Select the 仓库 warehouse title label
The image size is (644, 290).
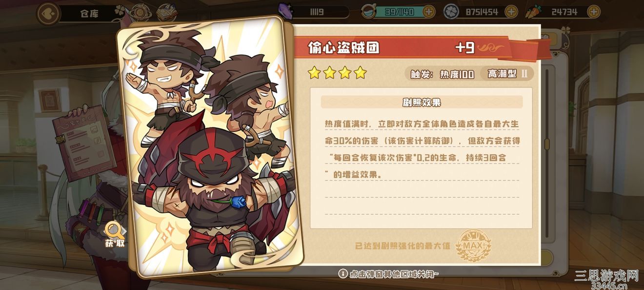[x=89, y=13]
